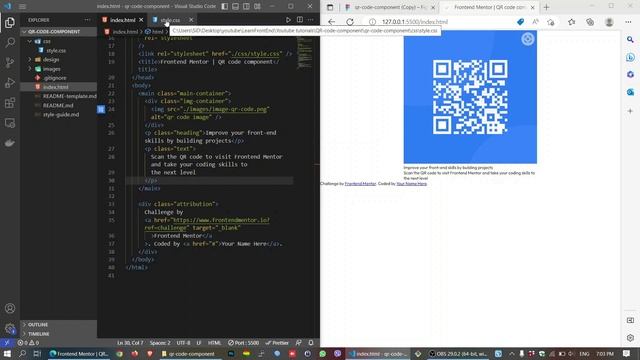Open README-template.md in Explorer
Image resolution: width=640 pixels, height=360 pixels.
(58, 96)
